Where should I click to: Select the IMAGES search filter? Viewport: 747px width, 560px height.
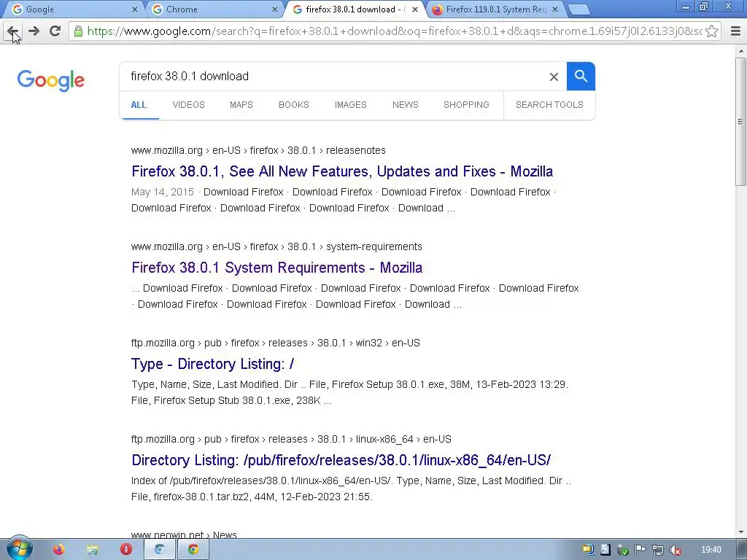tap(351, 105)
